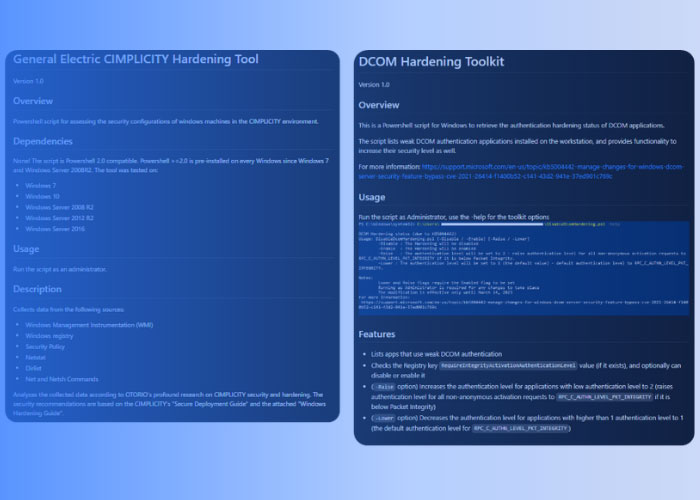The height and width of the screenshot is (500, 700).
Task: Open the Microsoft support KB5004442 link
Action: coord(521,171)
